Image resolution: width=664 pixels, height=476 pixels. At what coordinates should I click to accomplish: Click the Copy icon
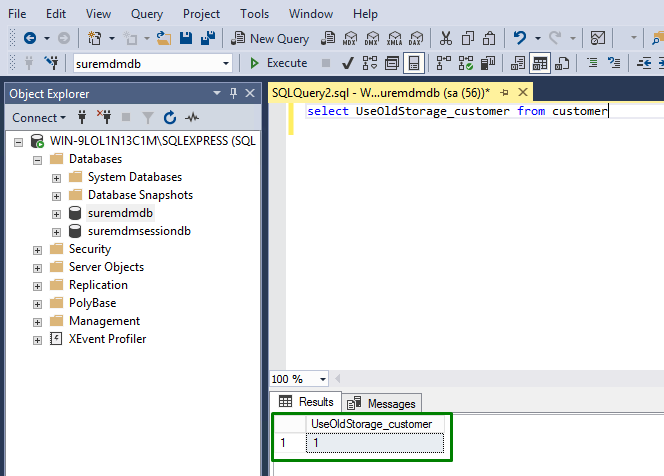(468, 39)
